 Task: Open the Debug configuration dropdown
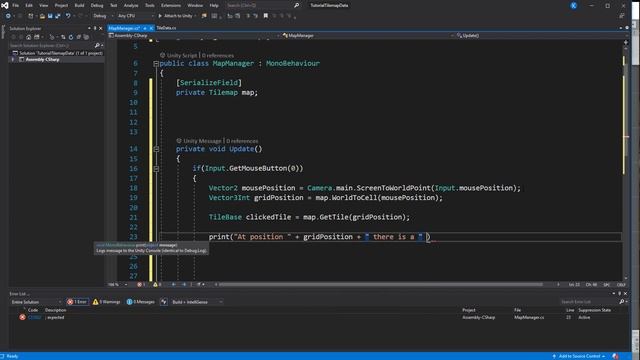point(102,16)
